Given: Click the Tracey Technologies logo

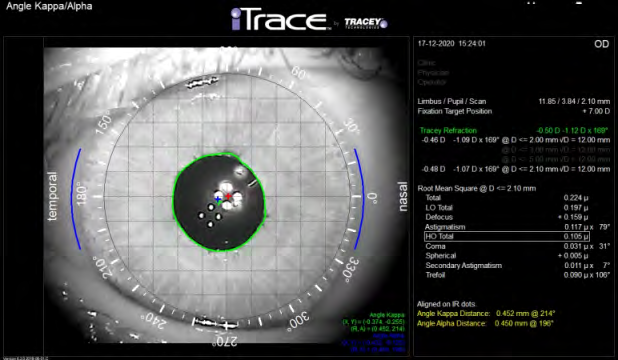Looking at the screenshot, I should [366, 23].
